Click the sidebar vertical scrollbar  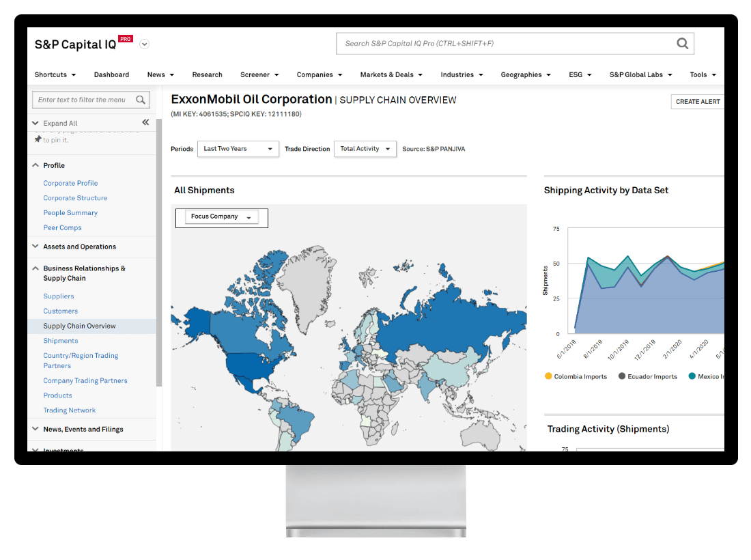pos(159,253)
